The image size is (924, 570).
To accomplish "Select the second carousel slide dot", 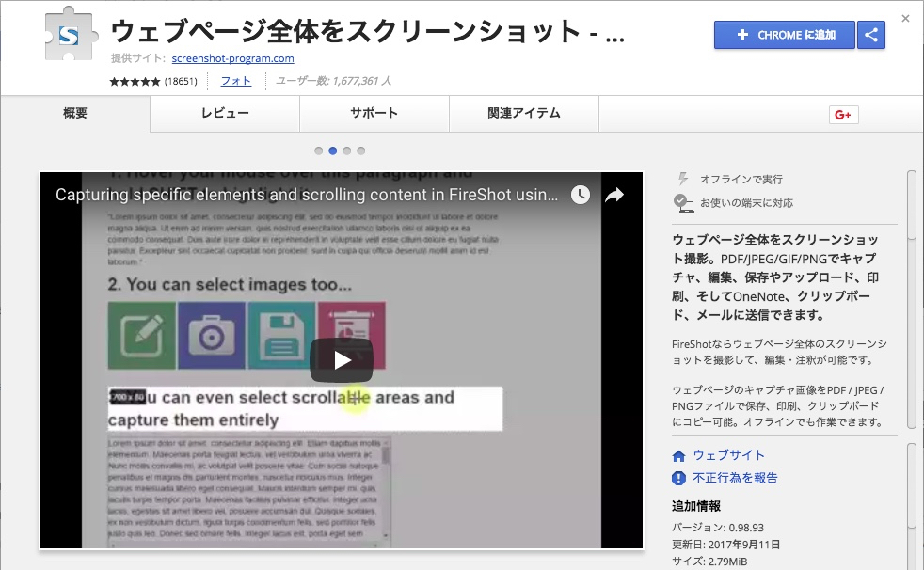I will click(x=333, y=150).
